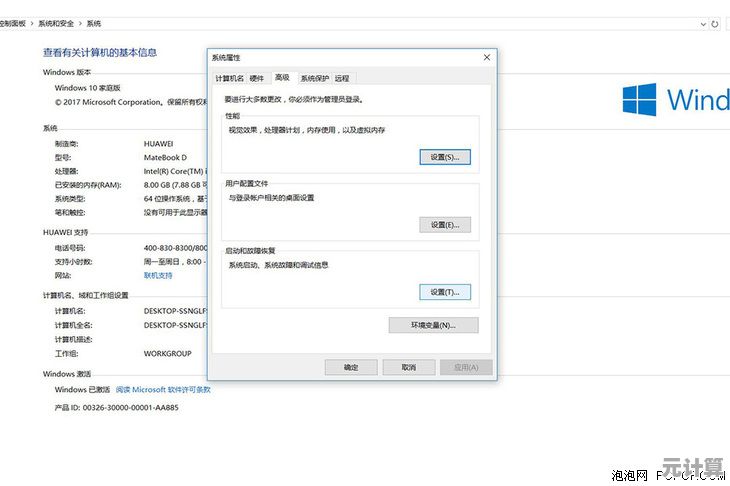This screenshot has height=486, width=730.
Task: Go to 系统和安全 in breadcrumb
Action: pos(58,22)
